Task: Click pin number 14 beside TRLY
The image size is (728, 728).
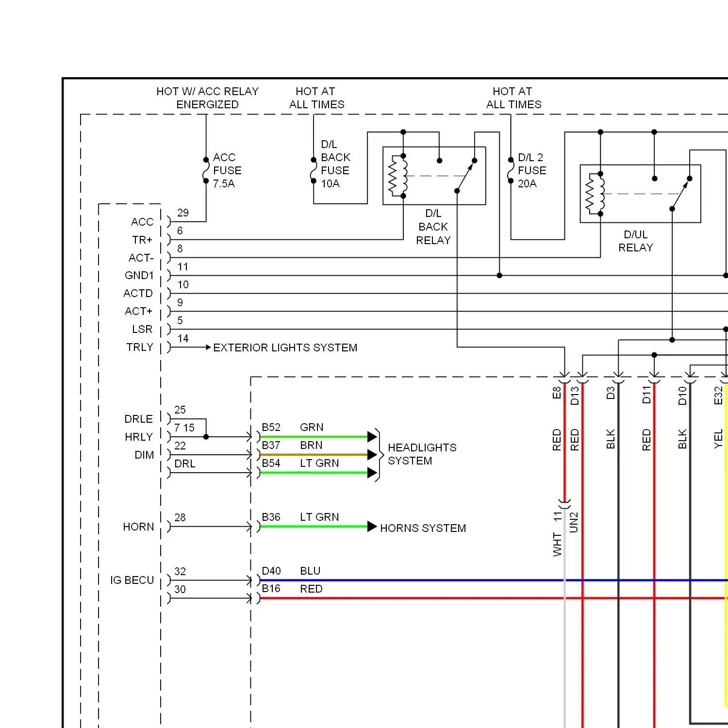Action: click(183, 338)
